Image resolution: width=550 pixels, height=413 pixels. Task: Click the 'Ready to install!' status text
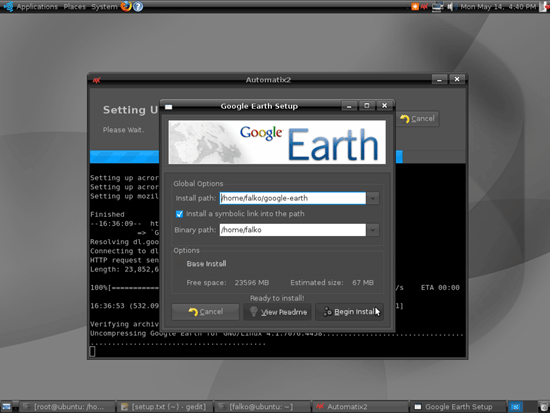pyautogui.click(x=277, y=298)
